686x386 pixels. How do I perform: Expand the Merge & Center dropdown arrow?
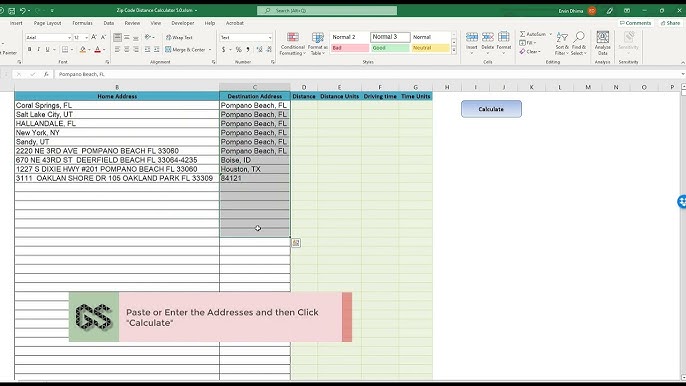click(x=210, y=50)
